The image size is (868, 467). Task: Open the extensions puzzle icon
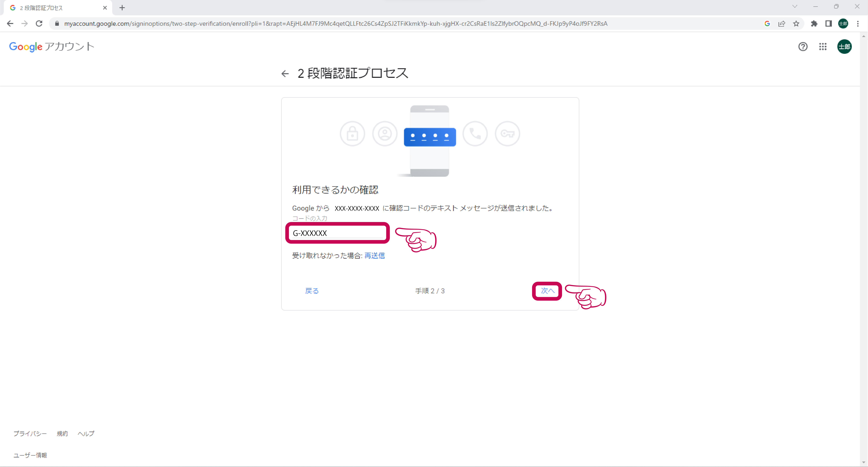(x=814, y=24)
